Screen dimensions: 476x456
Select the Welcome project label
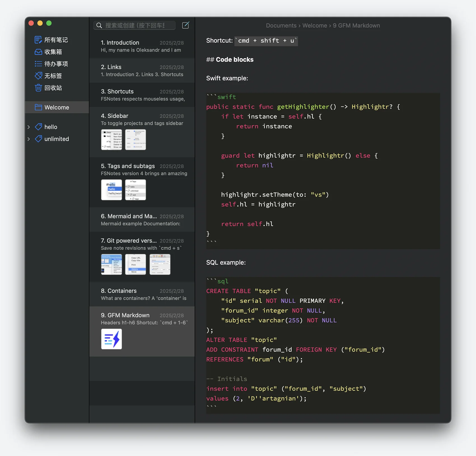point(57,107)
